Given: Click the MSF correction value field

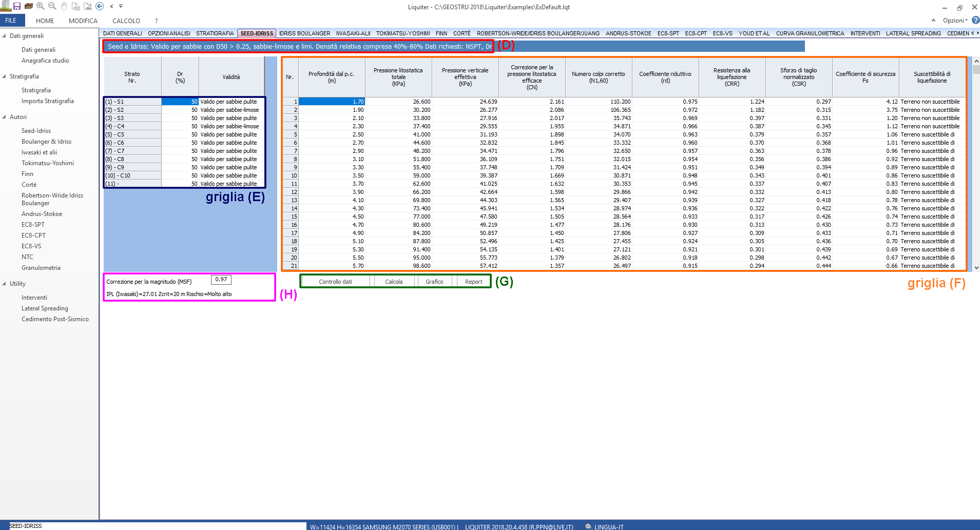Looking at the screenshot, I should [x=221, y=280].
